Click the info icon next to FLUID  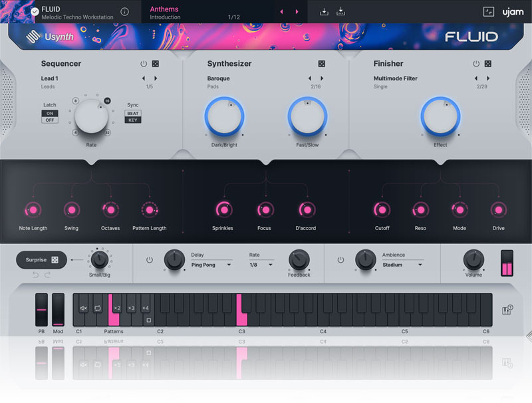point(124,12)
